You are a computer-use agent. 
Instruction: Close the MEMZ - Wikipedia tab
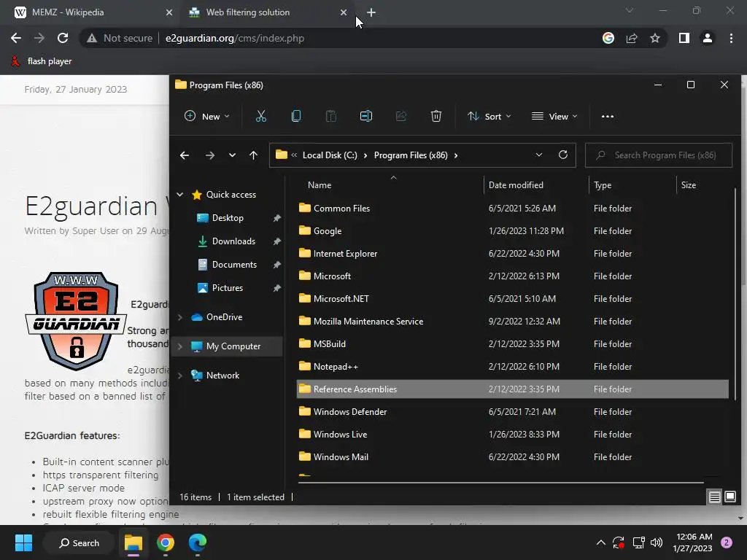[169, 12]
